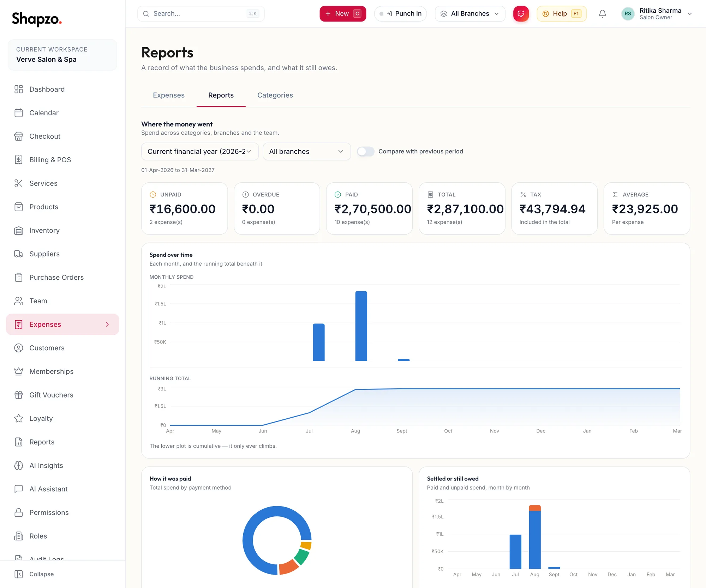The height and width of the screenshot is (588, 706).
Task: Open the All Branches header selector
Action: pyautogui.click(x=470, y=14)
